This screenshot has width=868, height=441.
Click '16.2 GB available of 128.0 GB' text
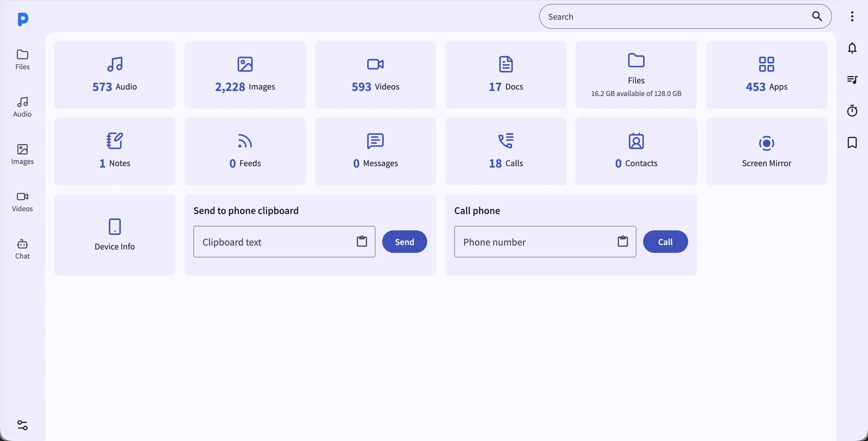[636, 93]
